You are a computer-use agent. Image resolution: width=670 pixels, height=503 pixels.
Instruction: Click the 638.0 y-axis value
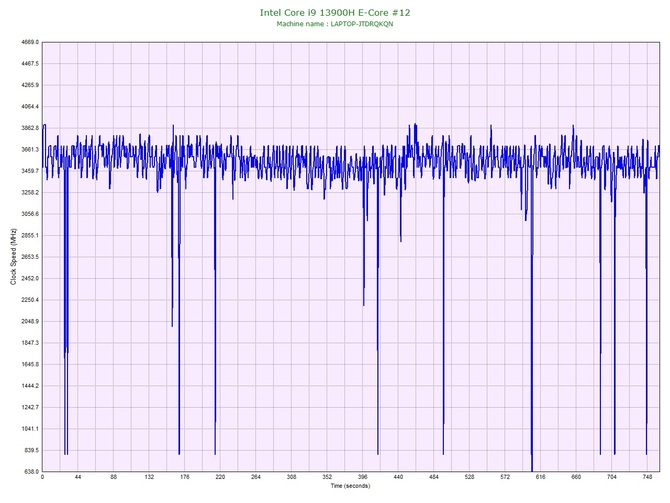(31, 471)
